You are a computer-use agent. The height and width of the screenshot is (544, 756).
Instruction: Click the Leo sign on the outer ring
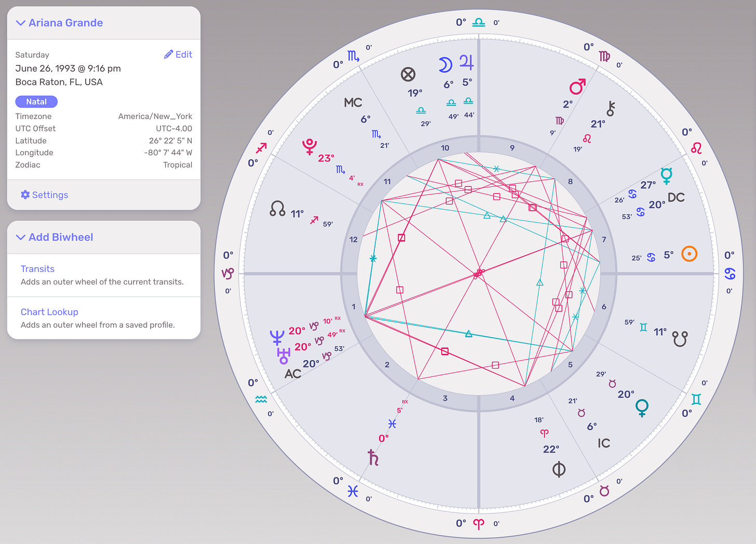[696, 148]
